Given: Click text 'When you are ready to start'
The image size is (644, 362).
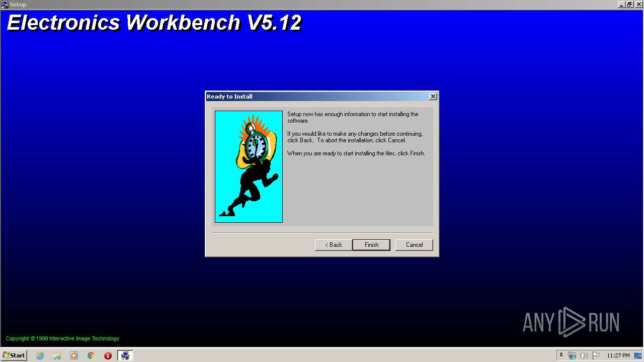Looking at the screenshot, I should pyautogui.click(x=356, y=153).
